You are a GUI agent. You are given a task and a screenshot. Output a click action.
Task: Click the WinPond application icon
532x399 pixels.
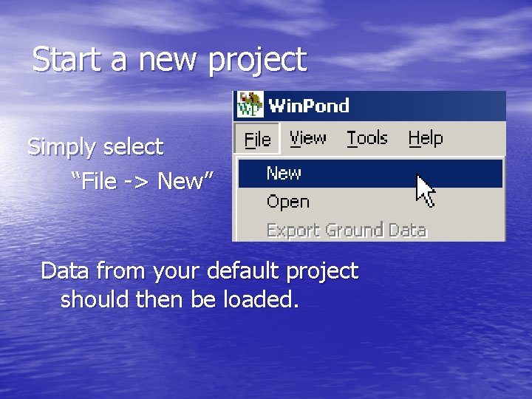pos(250,104)
